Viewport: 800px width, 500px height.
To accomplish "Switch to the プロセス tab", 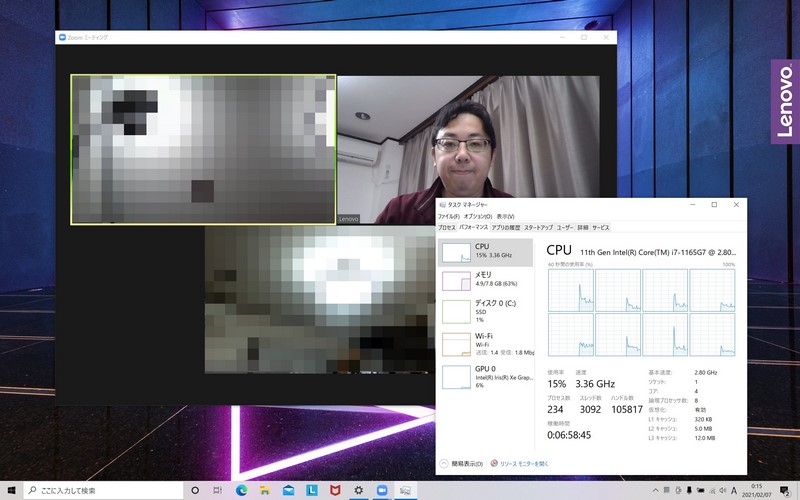I will pyautogui.click(x=446, y=228).
